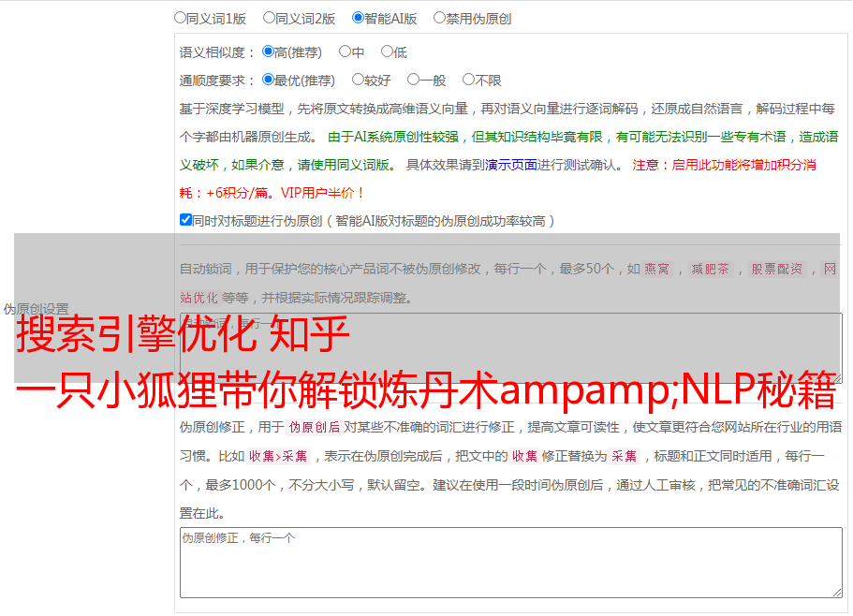The width and height of the screenshot is (853, 616).
Task: Click the 伪原创设置 section label
Action: click(x=36, y=309)
